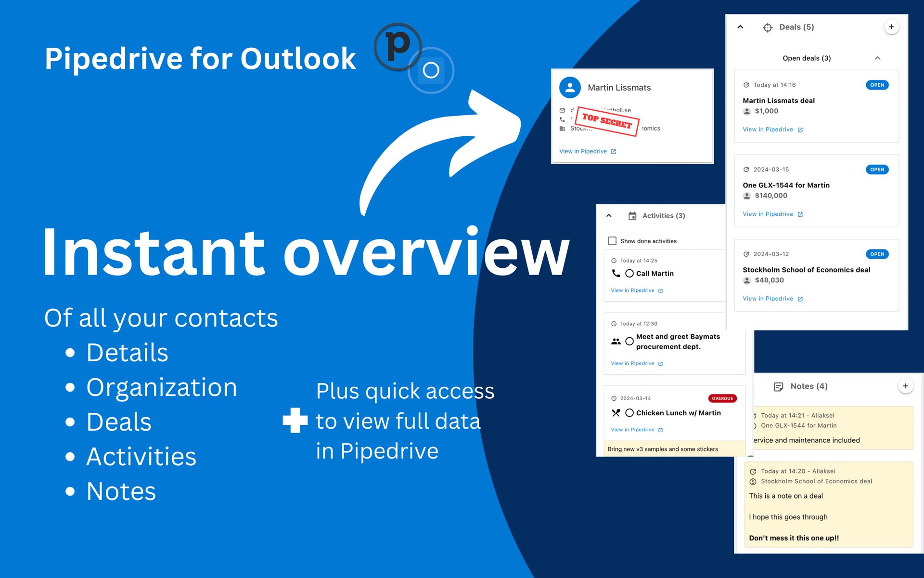Screen dimensions: 924x578
Task: Open View in Pipedrive on contact card
Action: click(x=584, y=151)
